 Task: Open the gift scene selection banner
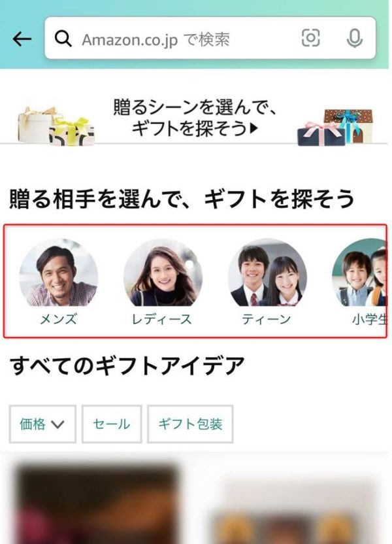[x=194, y=118]
